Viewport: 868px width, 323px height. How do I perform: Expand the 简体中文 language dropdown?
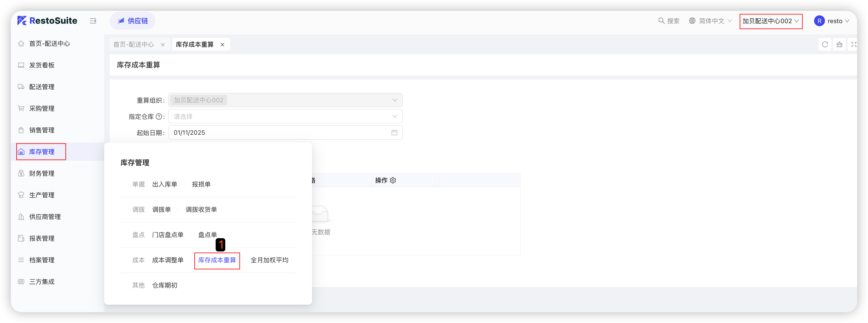(x=711, y=21)
